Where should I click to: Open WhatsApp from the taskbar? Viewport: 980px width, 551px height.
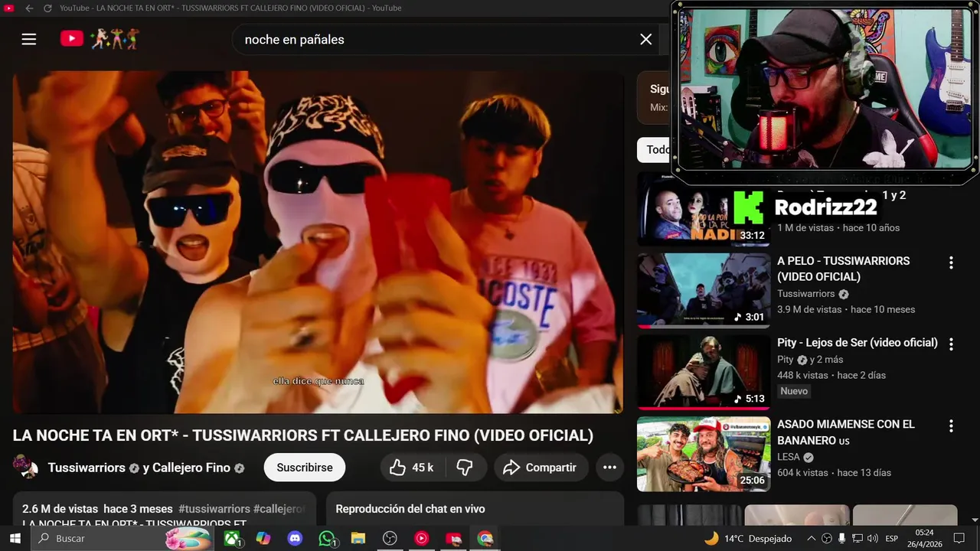(328, 539)
